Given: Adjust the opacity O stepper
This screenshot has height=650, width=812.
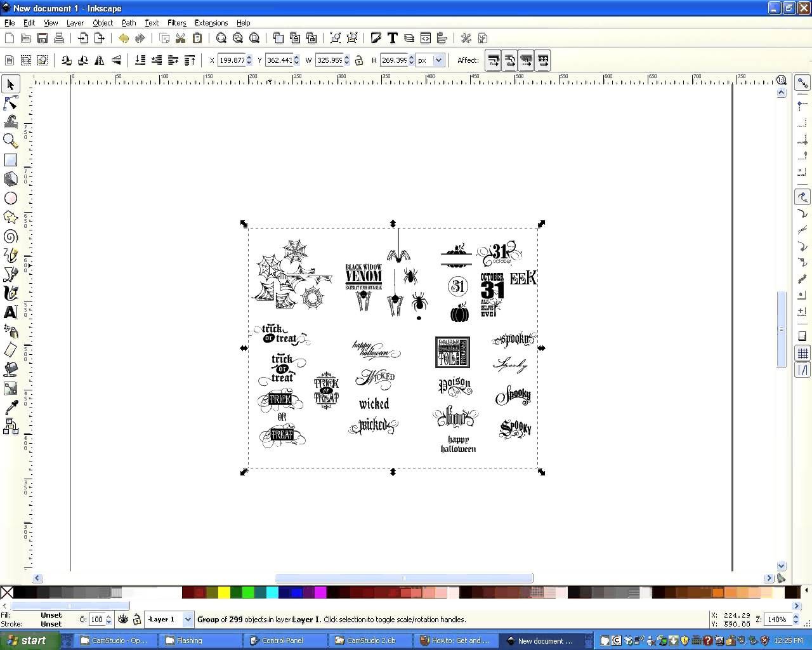Looking at the screenshot, I should click(108, 619).
